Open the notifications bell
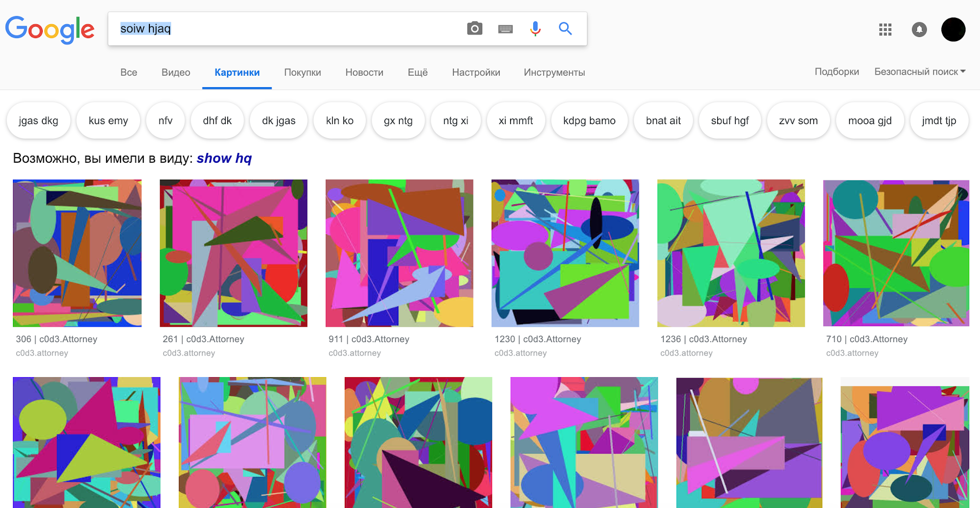 click(919, 30)
